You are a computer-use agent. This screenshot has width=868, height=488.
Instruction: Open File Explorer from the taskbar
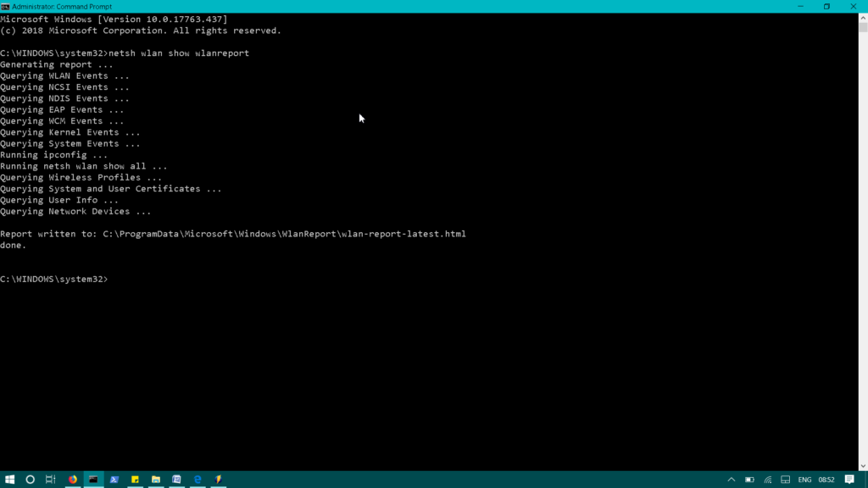tap(156, 480)
